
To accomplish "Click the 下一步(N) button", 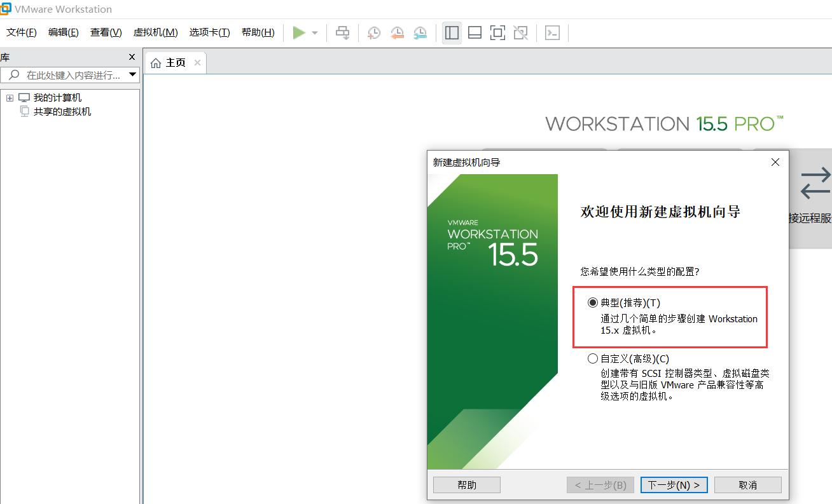I will tap(674, 484).
